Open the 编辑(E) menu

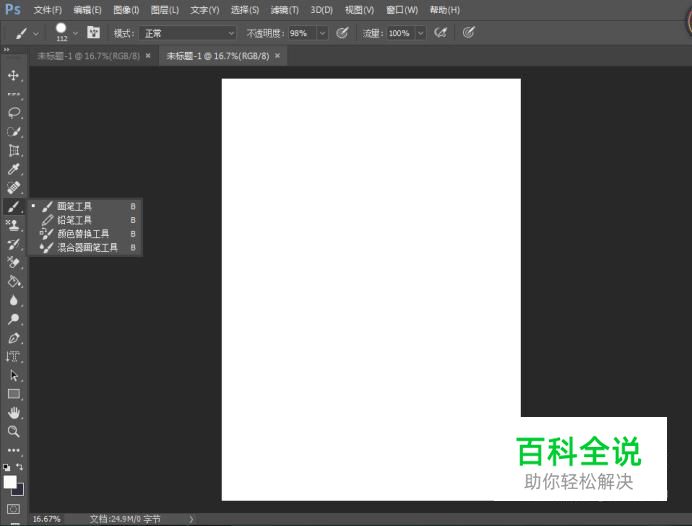(87, 10)
